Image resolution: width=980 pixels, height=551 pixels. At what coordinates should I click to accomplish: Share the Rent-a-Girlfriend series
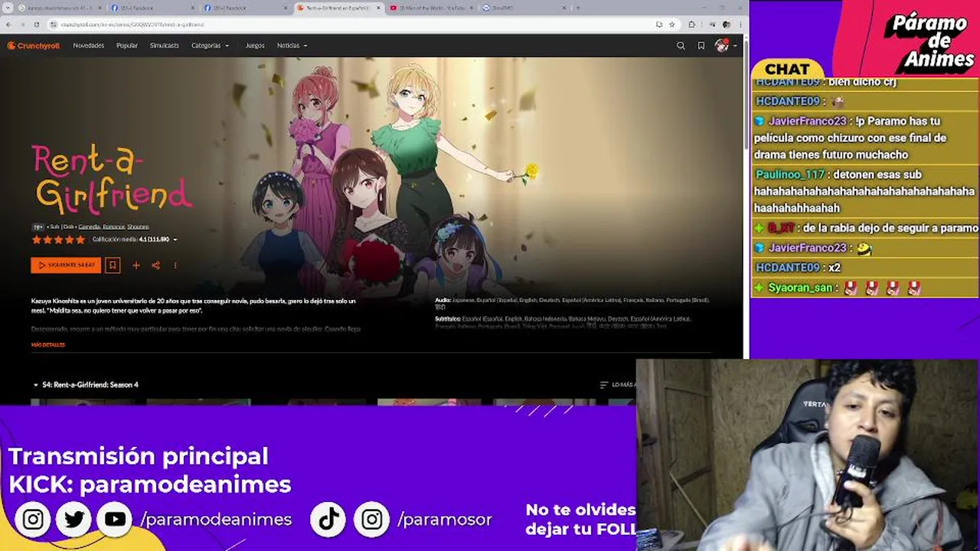click(x=155, y=266)
